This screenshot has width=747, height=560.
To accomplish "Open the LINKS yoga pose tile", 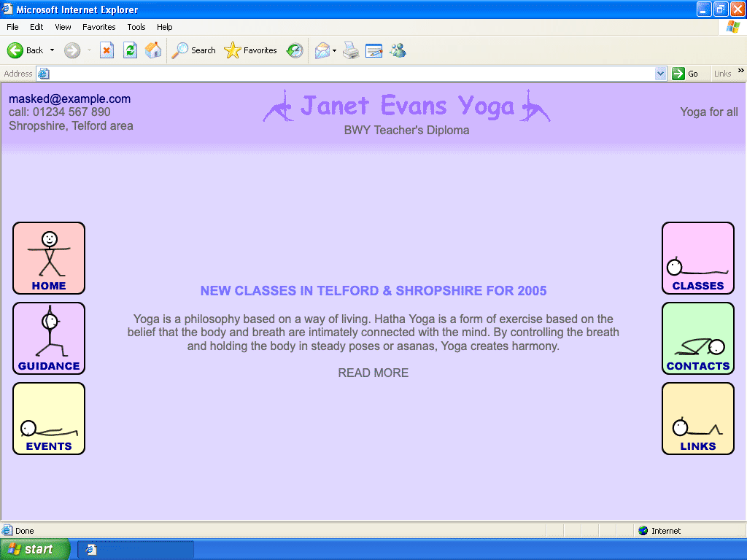I will [x=698, y=419].
